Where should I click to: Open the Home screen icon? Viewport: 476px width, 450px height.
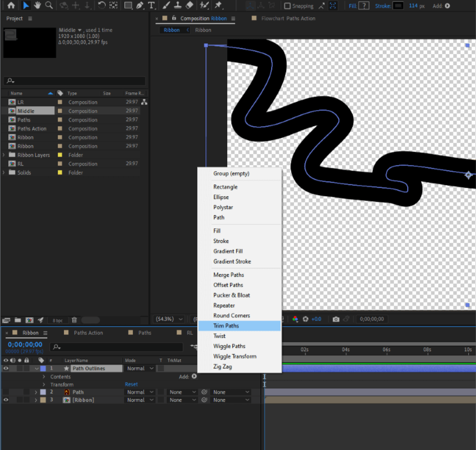pyautogui.click(x=11, y=6)
